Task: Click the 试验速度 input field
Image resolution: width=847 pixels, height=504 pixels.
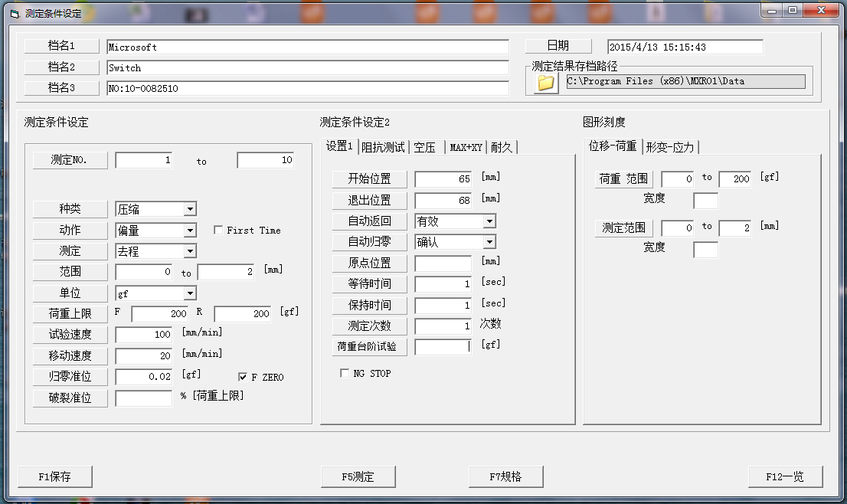Action: click(x=144, y=335)
